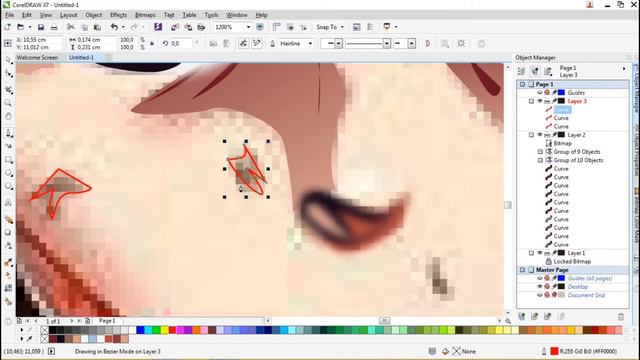The width and height of the screenshot is (640, 360).
Task: Open the zoom level 1200% dropdown
Action: 248,27
